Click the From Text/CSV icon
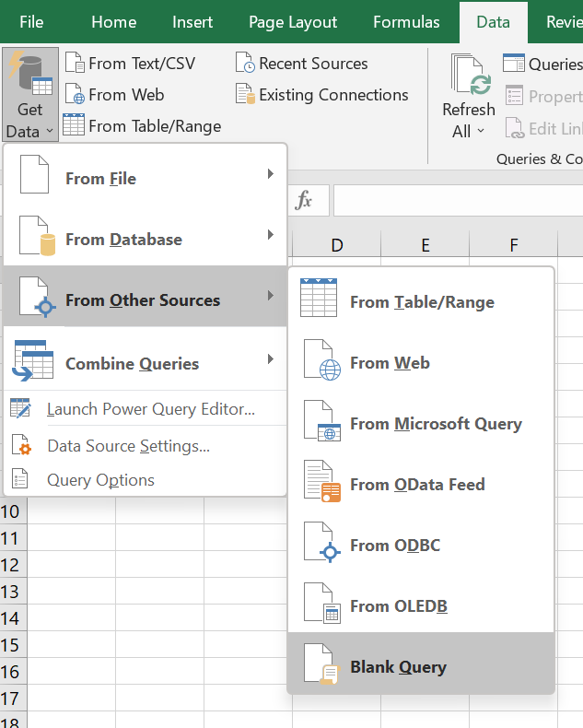 pos(75,64)
